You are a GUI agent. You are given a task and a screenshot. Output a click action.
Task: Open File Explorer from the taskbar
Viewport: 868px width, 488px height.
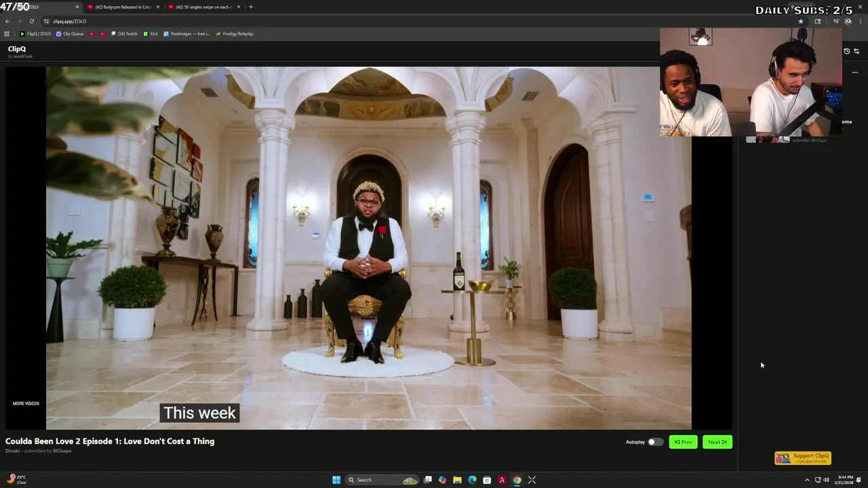457,480
